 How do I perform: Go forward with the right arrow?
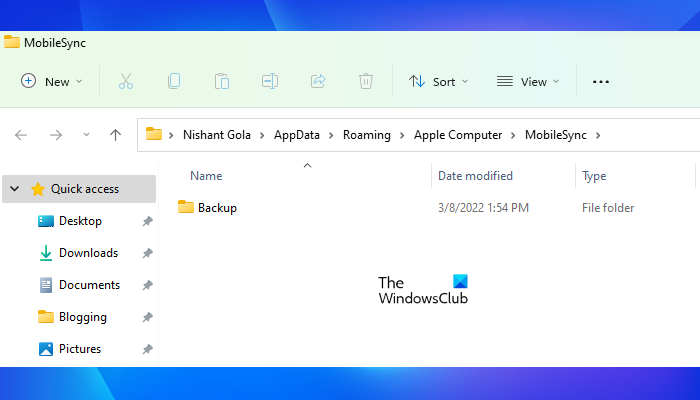(56, 135)
